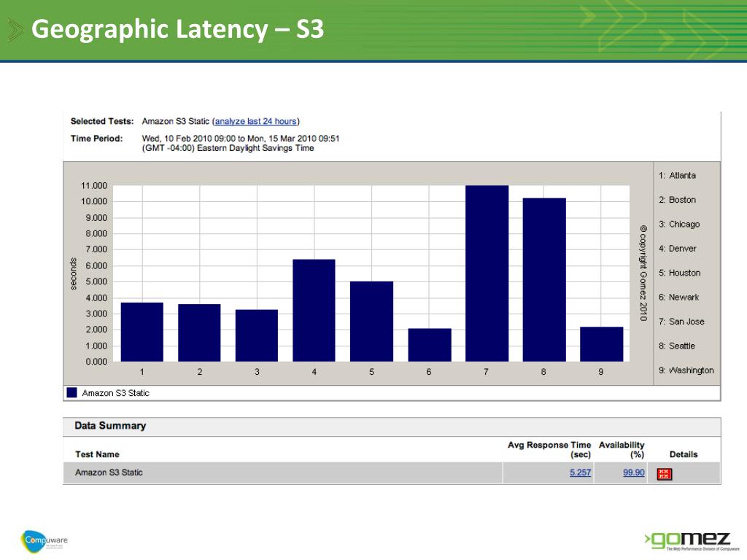Click the 0.000 y-axis value
This screenshot has height=560, width=747.
tap(96, 362)
